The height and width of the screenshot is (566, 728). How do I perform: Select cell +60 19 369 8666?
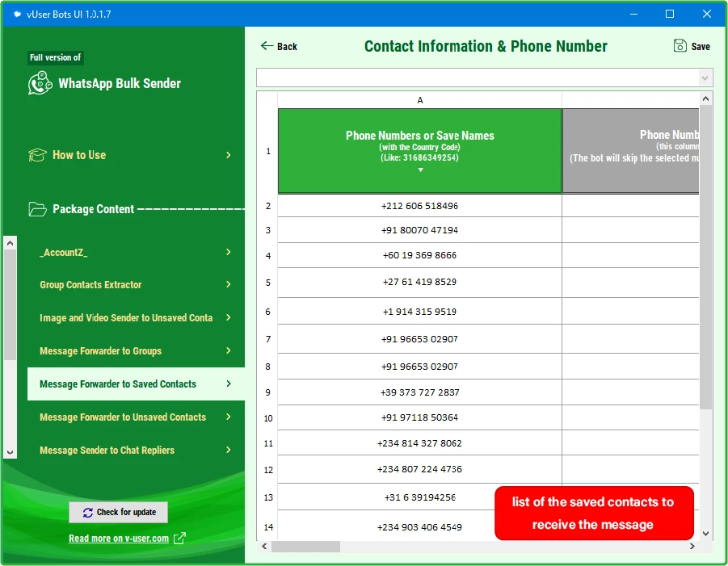click(419, 255)
